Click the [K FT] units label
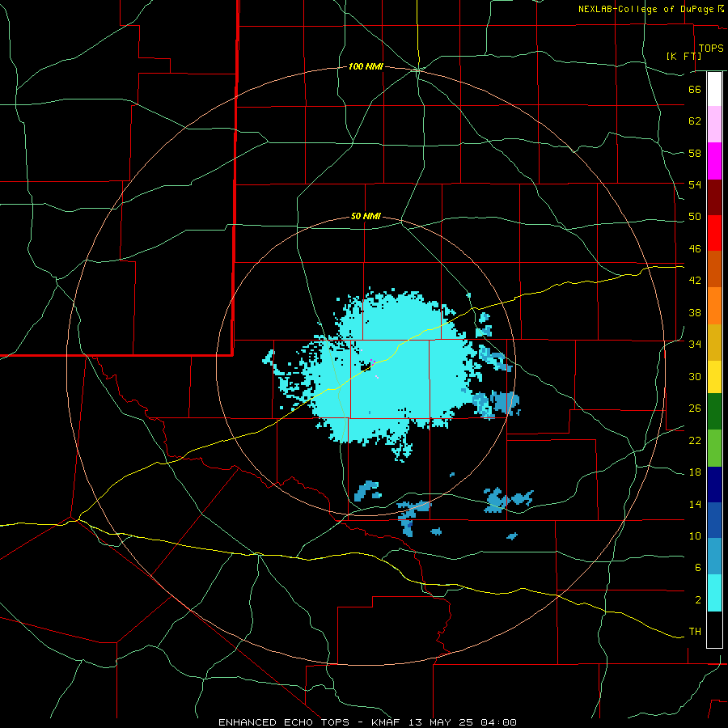728x728 pixels. [684, 56]
